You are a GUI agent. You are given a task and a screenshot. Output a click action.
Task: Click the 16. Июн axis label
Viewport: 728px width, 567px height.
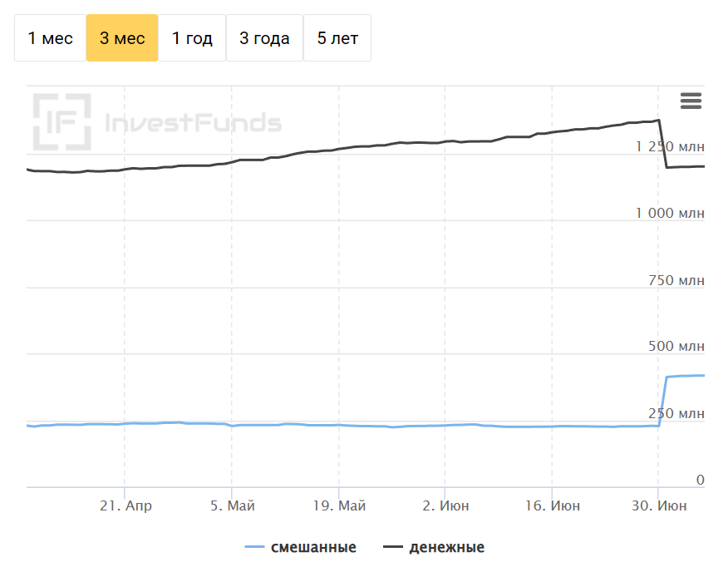coord(552,505)
